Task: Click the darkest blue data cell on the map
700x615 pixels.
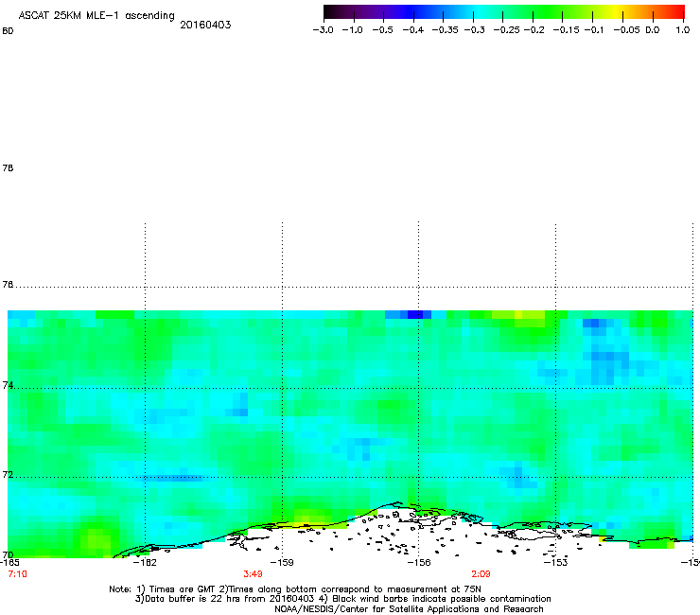Action: click(414, 314)
